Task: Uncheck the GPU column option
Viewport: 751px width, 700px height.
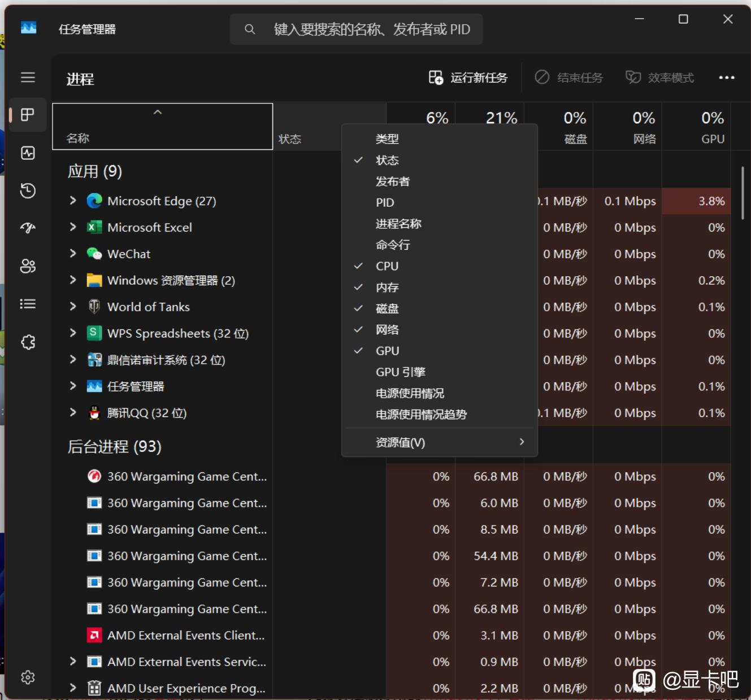Action: 439,351
